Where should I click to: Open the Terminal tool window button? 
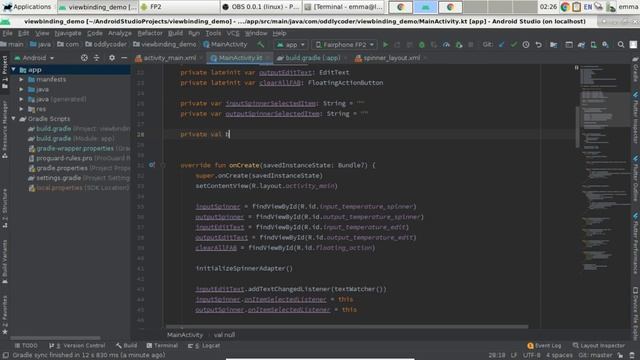162,345
